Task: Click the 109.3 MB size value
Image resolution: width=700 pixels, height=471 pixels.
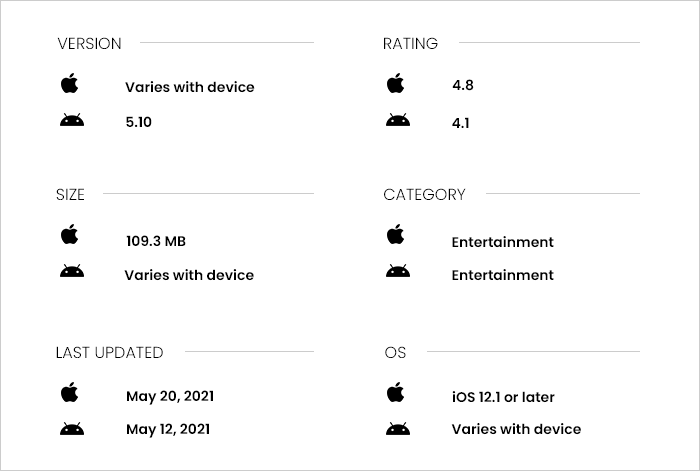Action: coord(156,241)
